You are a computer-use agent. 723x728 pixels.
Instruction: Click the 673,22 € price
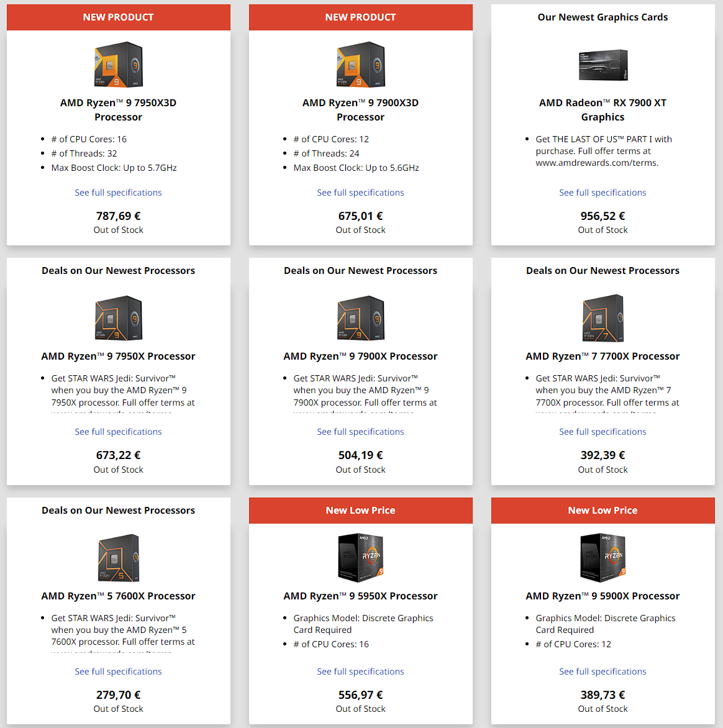(x=119, y=455)
